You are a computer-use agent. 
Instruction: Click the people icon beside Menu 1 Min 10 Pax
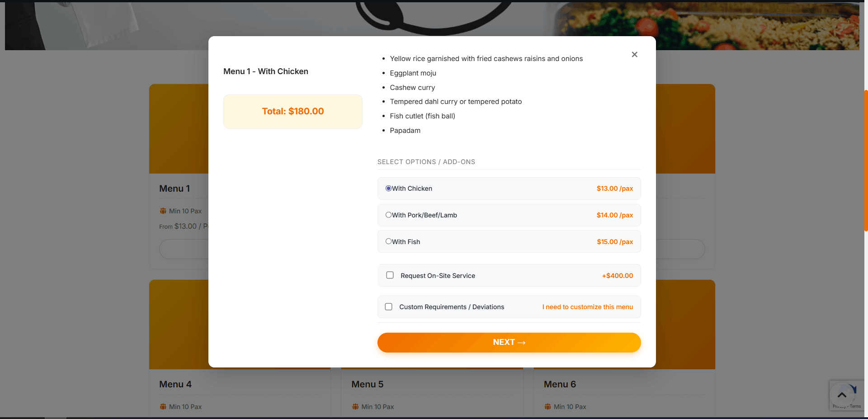click(163, 211)
